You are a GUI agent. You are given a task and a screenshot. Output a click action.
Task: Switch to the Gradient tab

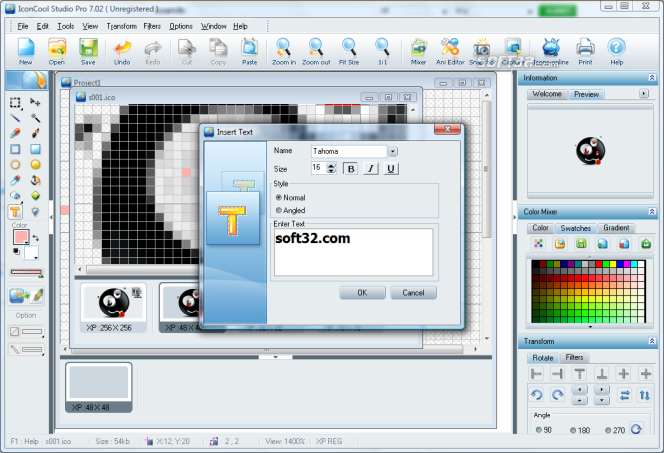616,228
